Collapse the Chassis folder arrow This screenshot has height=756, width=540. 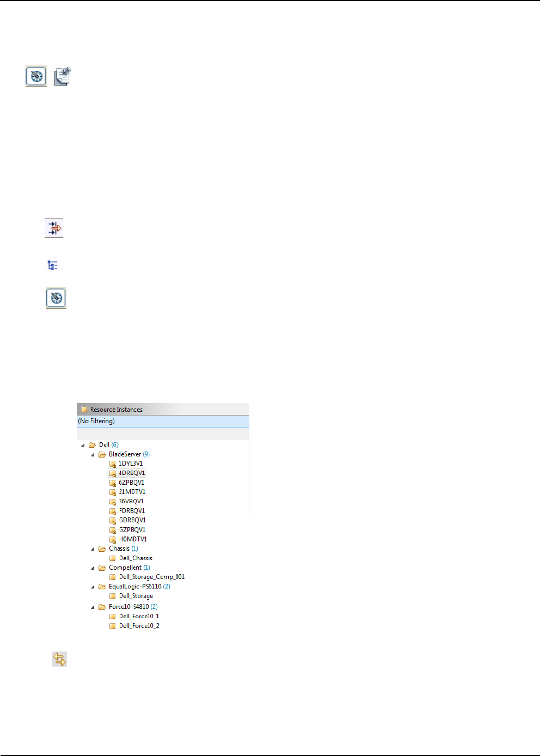93,549
